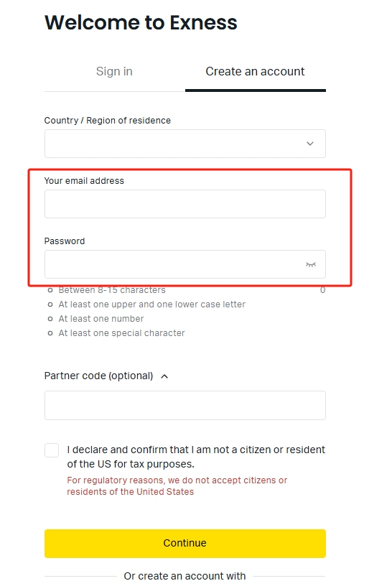Click the Partner code (optional) label

coord(98,376)
